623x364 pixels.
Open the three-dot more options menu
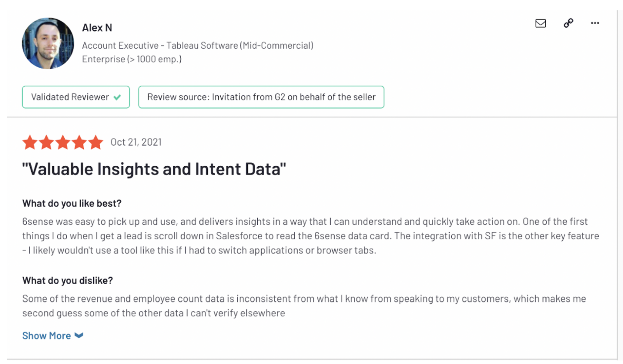point(595,23)
